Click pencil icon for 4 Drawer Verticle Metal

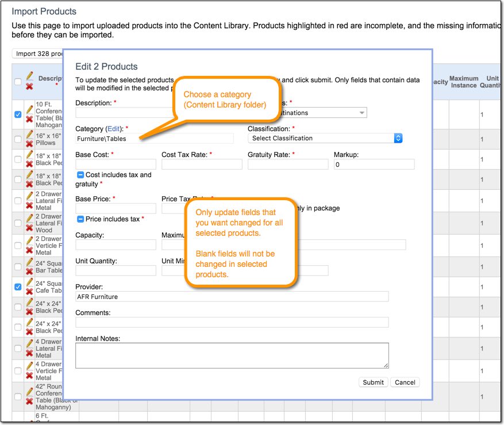pyautogui.click(x=29, y=366)
